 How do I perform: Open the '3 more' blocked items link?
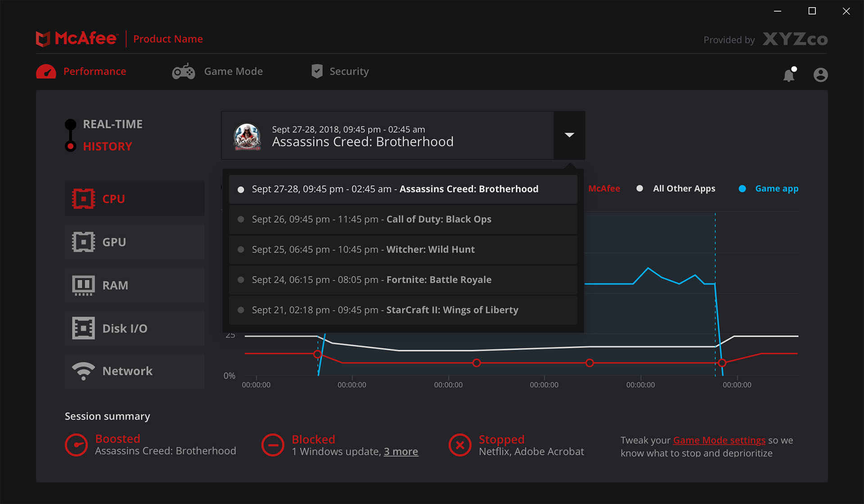click(x=401, y=451)
